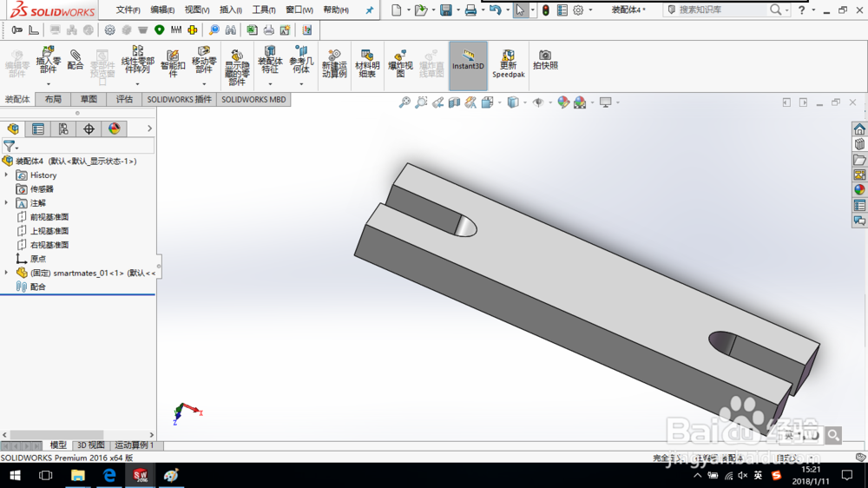
Task: Expand the manager tabs chevron arrow
Action: tap(149, 129)
